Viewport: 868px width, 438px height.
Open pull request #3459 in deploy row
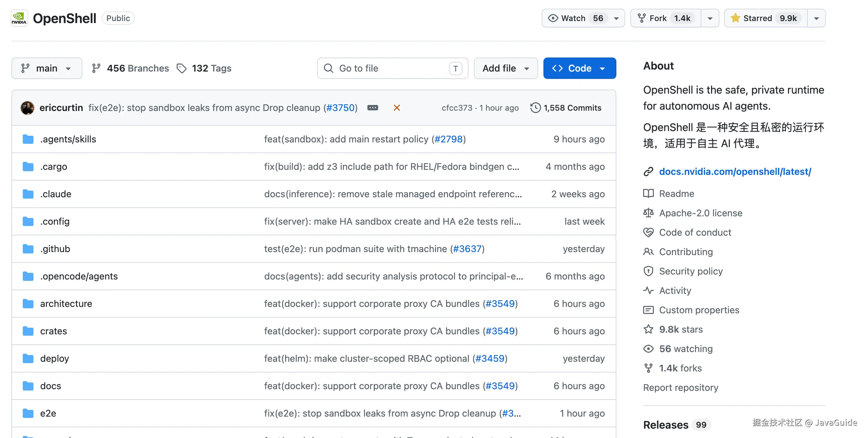pos(490,358)
